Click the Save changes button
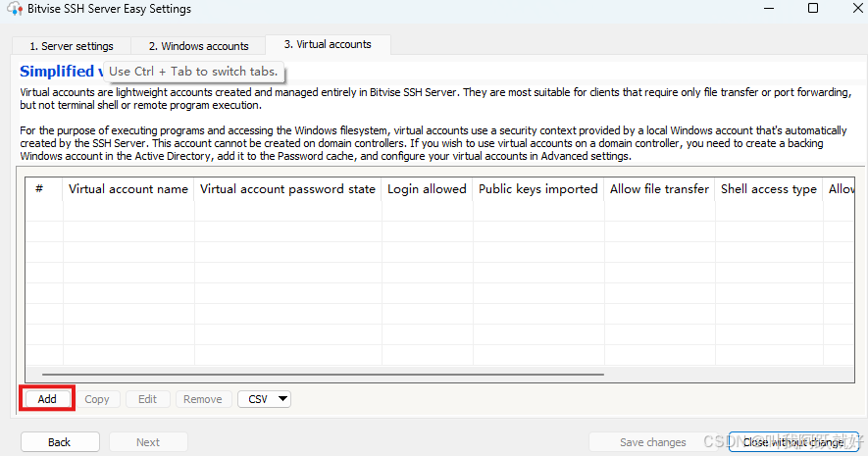868x456 pixels. (652, 442)
